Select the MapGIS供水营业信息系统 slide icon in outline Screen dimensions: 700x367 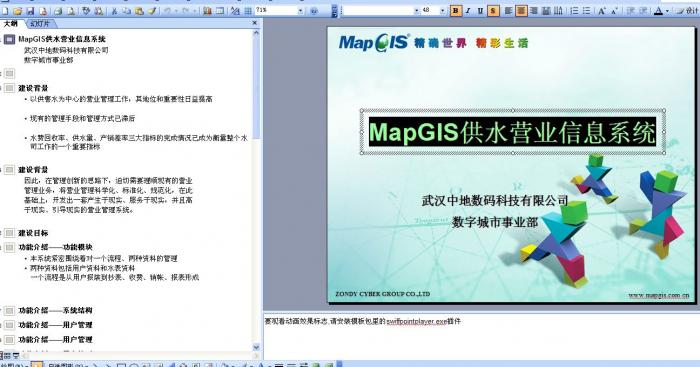point(9,39)
